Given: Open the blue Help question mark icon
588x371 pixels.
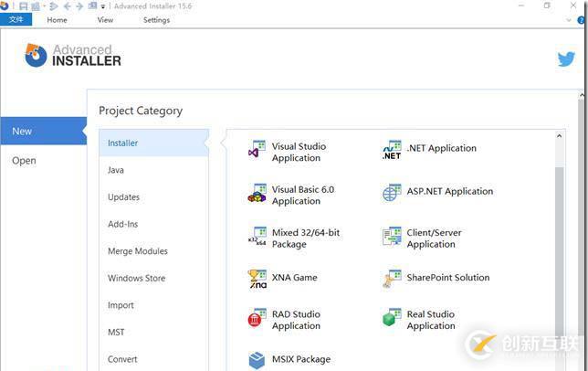Looking at the screenshot, I should click(583, 20).
